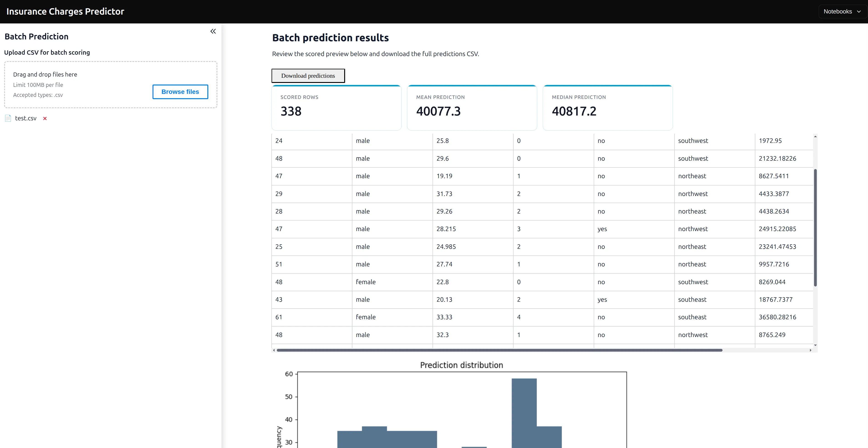Click the table's vertical scrollbar thumb
The width and height of the screenshot is (868, 448).
tap(815, 228)
